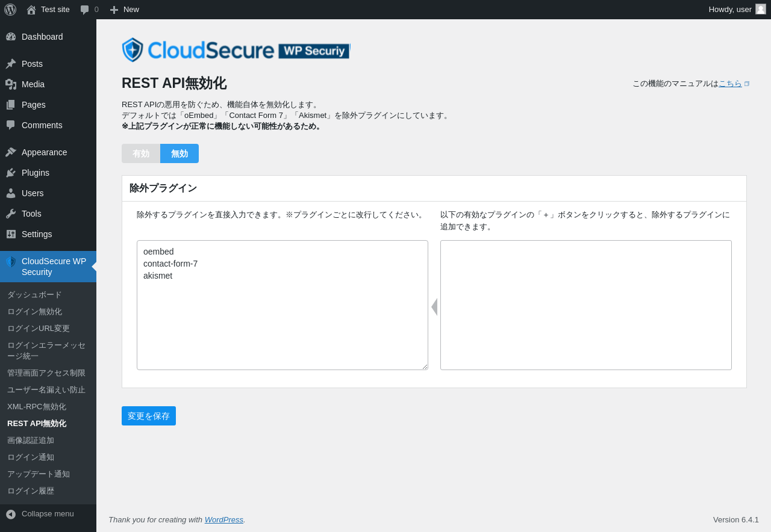Viewport: 771px width, 532px height.
Task: Click the WordPress logo icon
Action: point(10,10)
